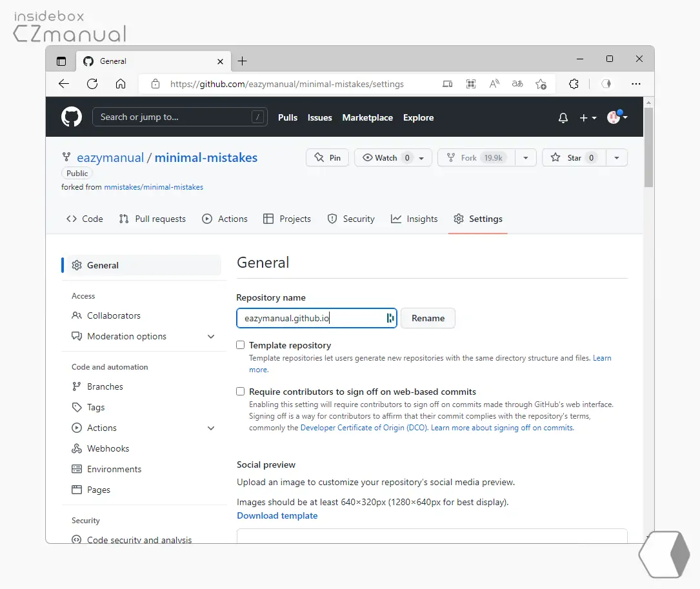Click Download template link
The width and height of the screenshot is (700, 589).
pos(277,515)
